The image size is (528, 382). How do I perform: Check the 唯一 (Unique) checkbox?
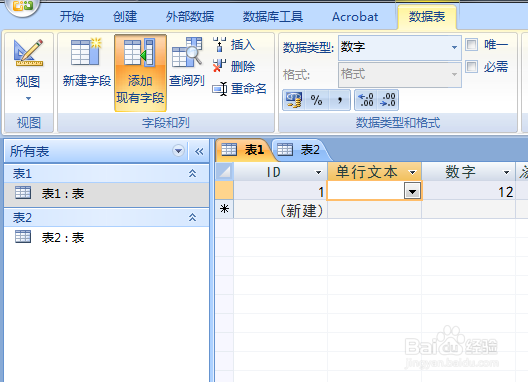tap(471, 44)
